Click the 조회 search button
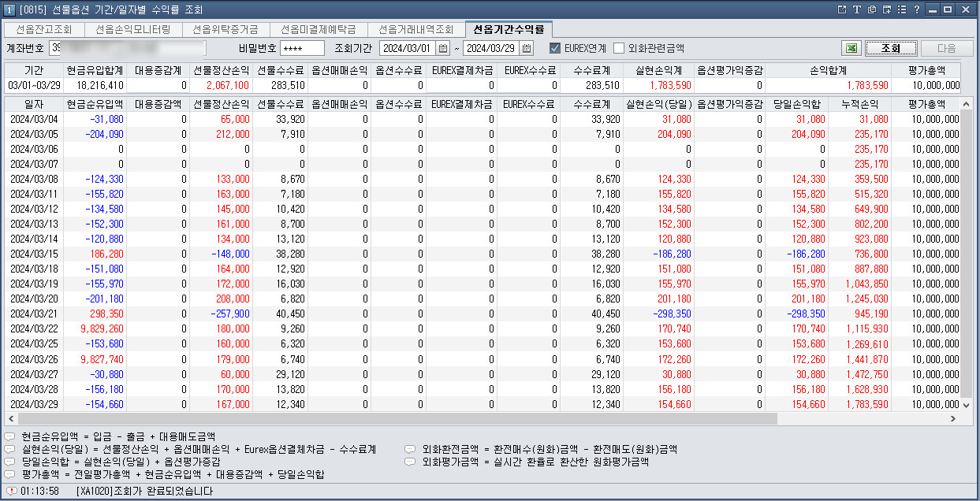 pyautogui.click(x=891, y=48)
